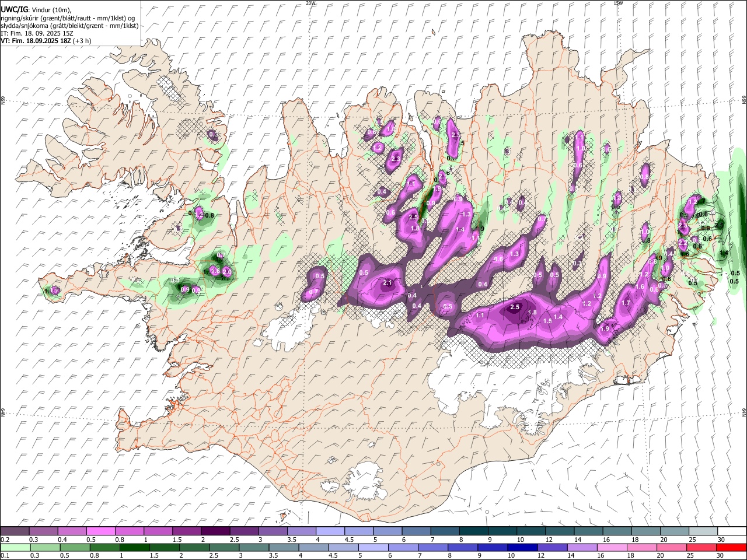Choose the pink swatch for 20 in the lower scale

point(672,548)
